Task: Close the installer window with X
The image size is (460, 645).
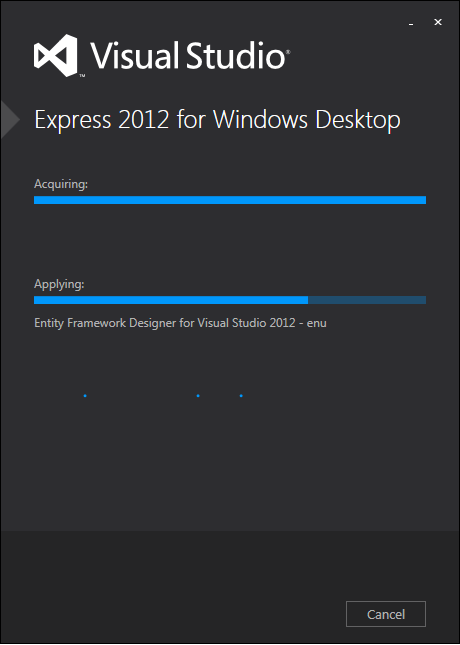Action: [x=438, y=22]
